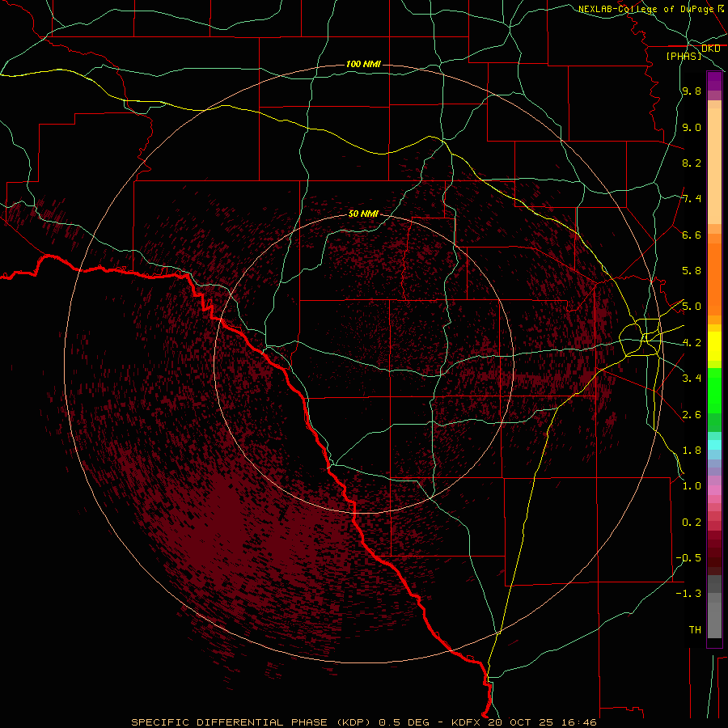Click the KDFX 20 OCT 25 16:46 timestamp

pyautogui.click(x=523, y=722)
